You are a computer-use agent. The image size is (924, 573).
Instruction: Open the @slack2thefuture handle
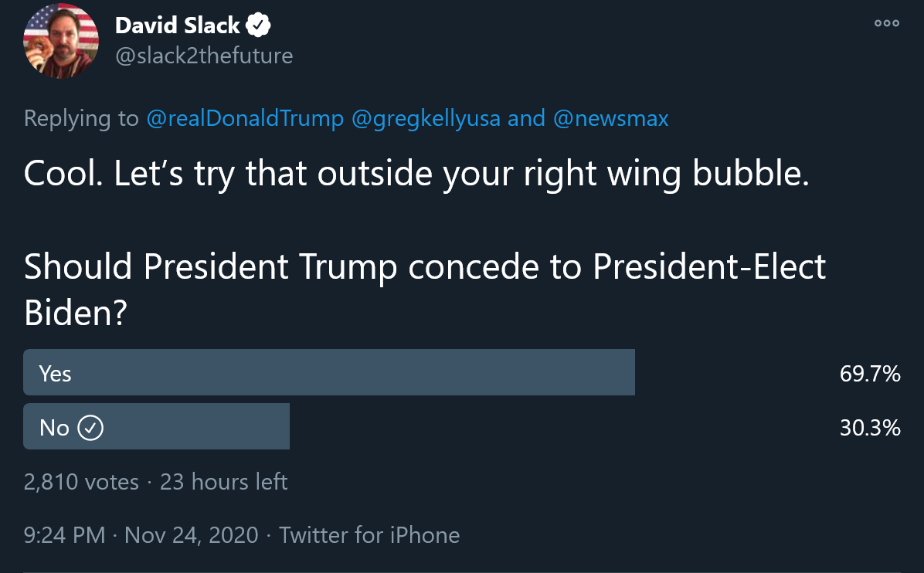[x=204, y=56]
